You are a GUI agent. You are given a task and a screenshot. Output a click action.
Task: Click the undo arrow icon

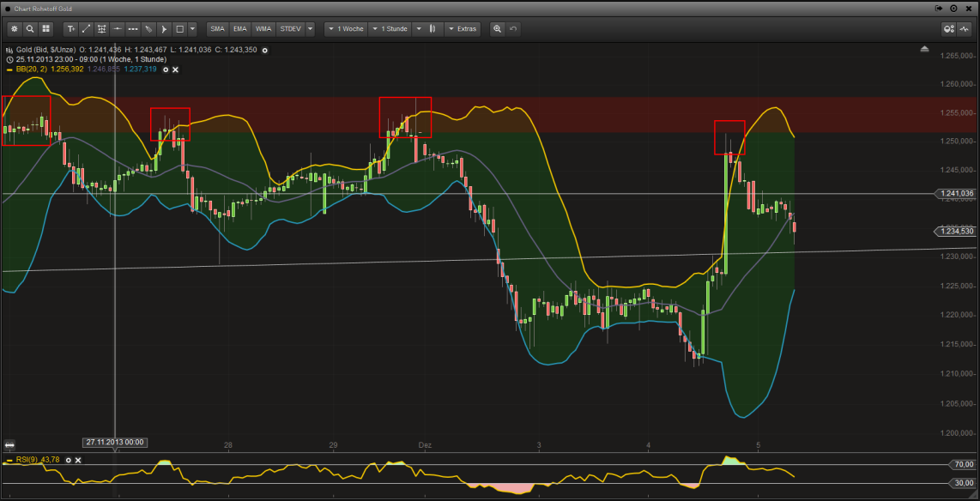pos(513,28)
